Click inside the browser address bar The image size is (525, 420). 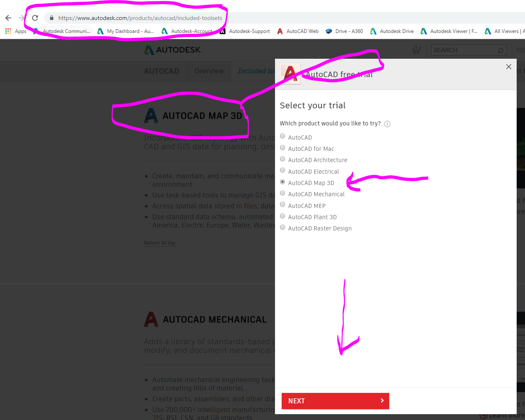tap(167, 18)
